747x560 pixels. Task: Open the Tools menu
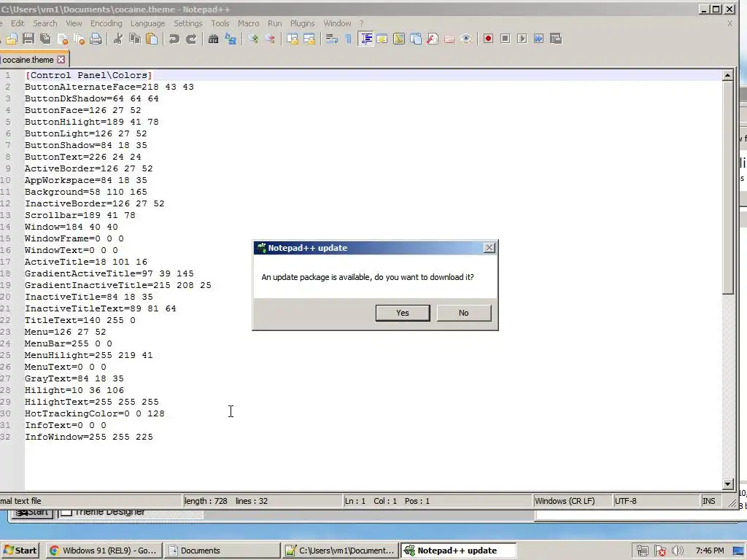(220, 23)
